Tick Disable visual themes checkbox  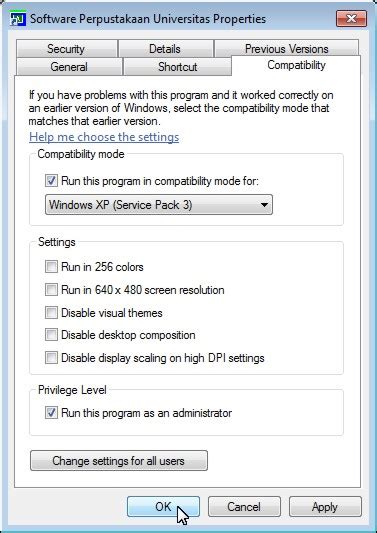coord(51,313)
